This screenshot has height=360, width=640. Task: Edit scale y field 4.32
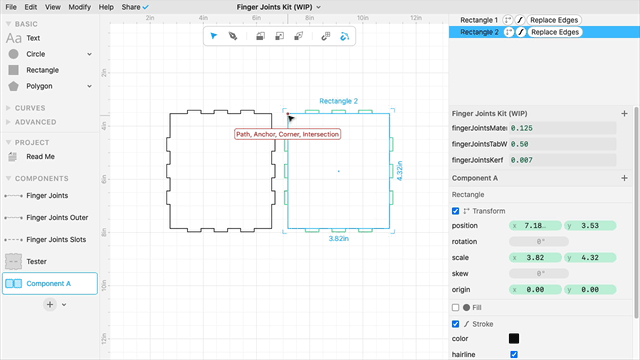click(x=590, y=258)
